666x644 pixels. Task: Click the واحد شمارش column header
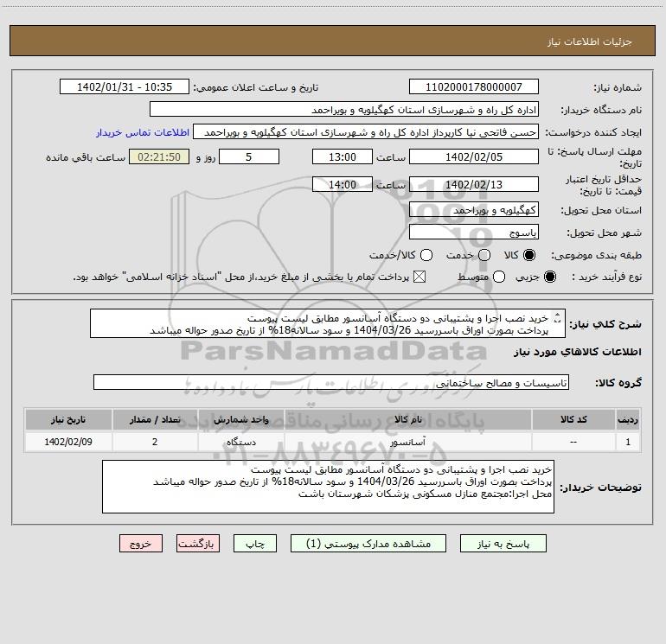click(240, 419)
